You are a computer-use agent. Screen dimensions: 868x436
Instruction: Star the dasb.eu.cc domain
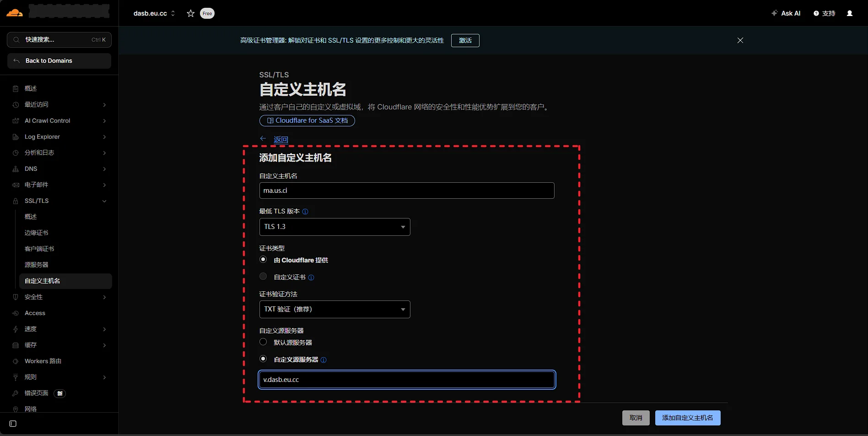(191, 13)
